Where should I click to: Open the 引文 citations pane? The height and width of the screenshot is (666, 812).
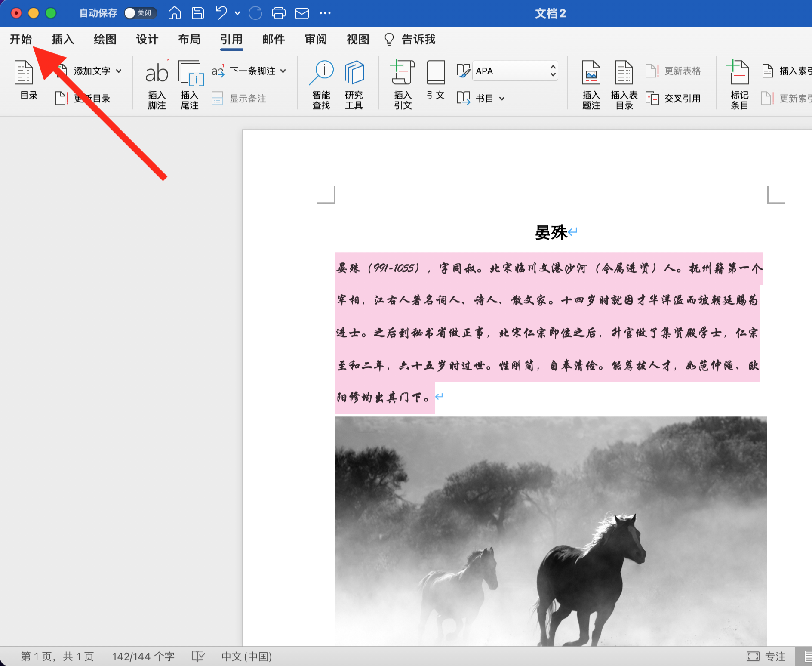pos(435,80)
